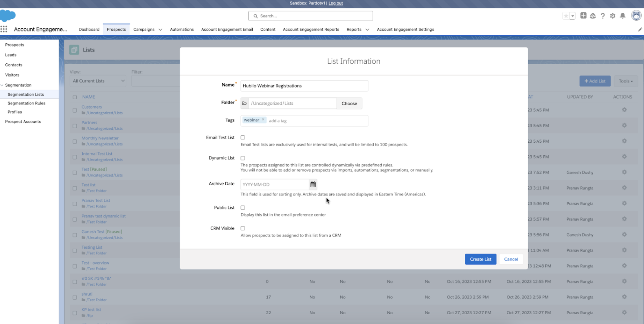Open the Setup gear icon in header
Image resolution: width=644 pixels, height=324 pixels.
[613, 16]
